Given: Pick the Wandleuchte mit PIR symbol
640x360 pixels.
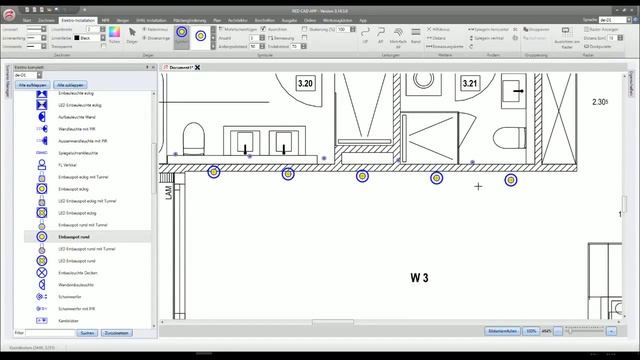Looking at the screenshot, I should point(42,129).
